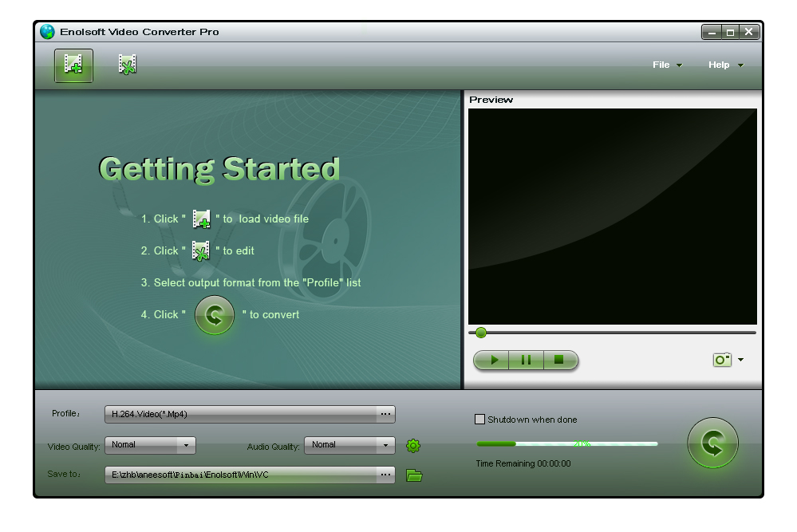
Task: Click the convert icon in step 4
Action: coord(215,315)
